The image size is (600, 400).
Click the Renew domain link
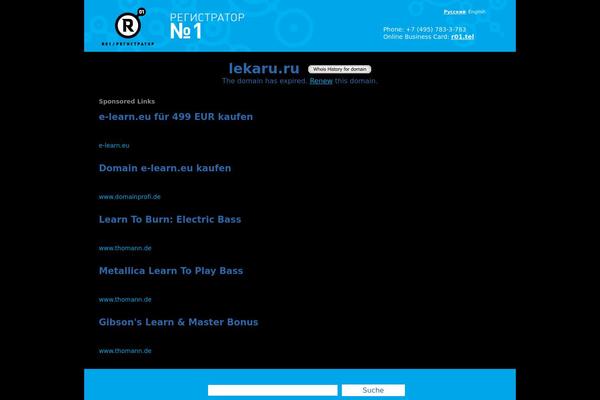pyautogui.click(x=321, y=81)
